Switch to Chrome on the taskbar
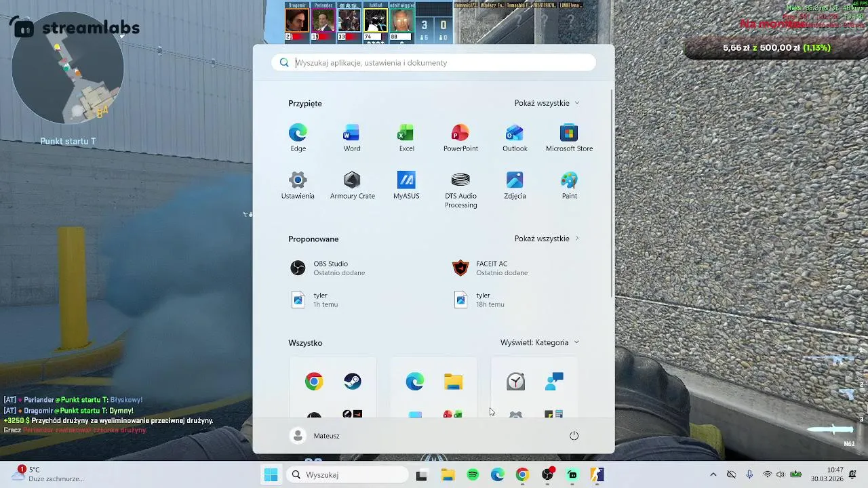Screen dimensions: 868x488 (x=522, y=474)
